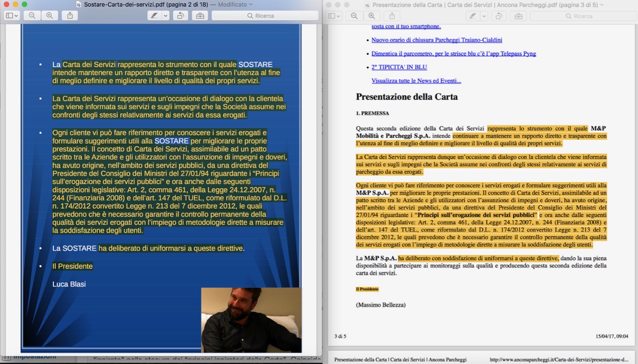Click 'Impostazioni' item behind left window

point(35,357)
